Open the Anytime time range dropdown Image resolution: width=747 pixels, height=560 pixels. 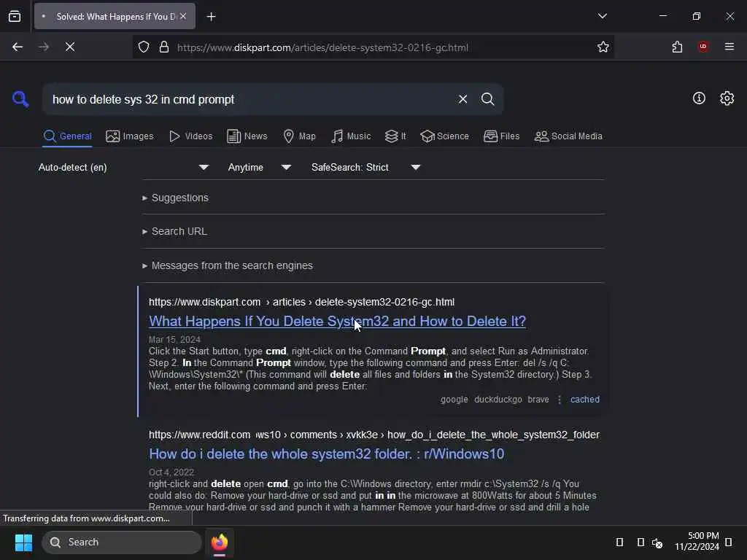[259, 167]
